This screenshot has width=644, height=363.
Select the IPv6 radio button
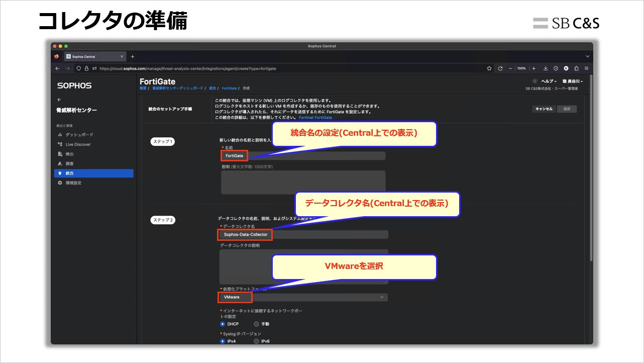[257, 341]
